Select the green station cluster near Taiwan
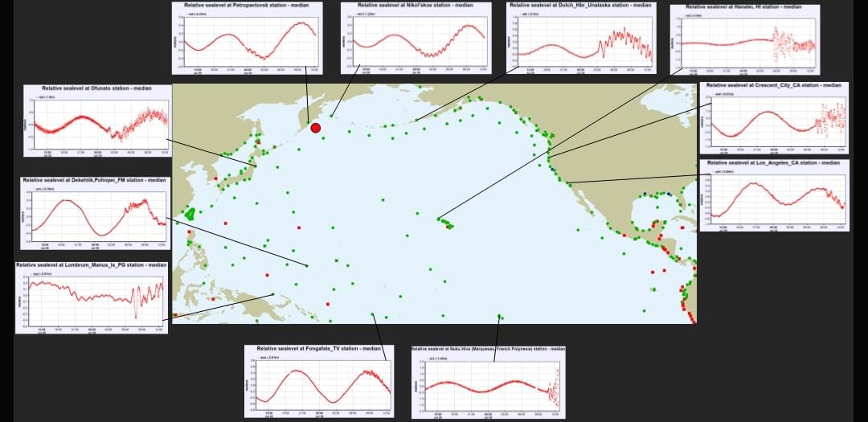868x422 pixels. pos(190,214)
